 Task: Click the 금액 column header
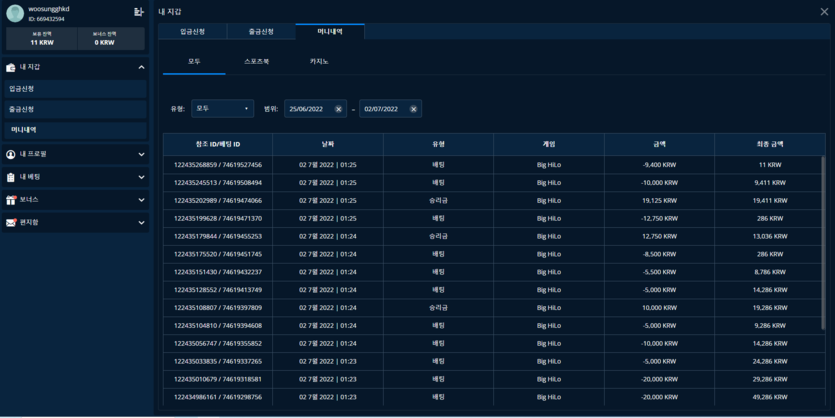coord(659,144)
